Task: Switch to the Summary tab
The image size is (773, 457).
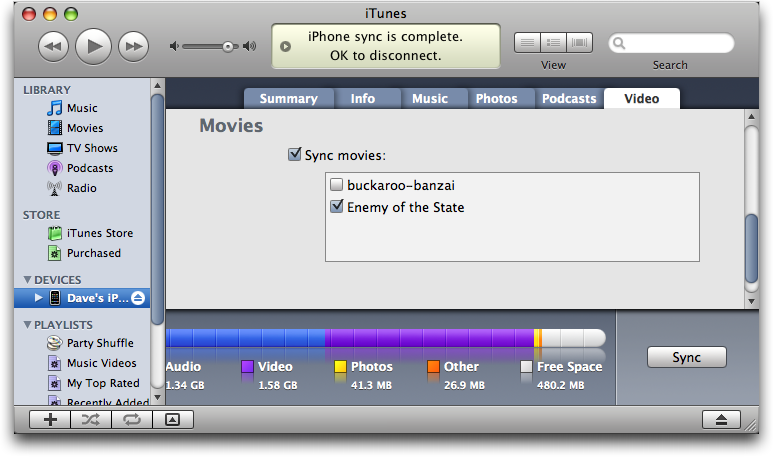Action: (x=289, y=99)
